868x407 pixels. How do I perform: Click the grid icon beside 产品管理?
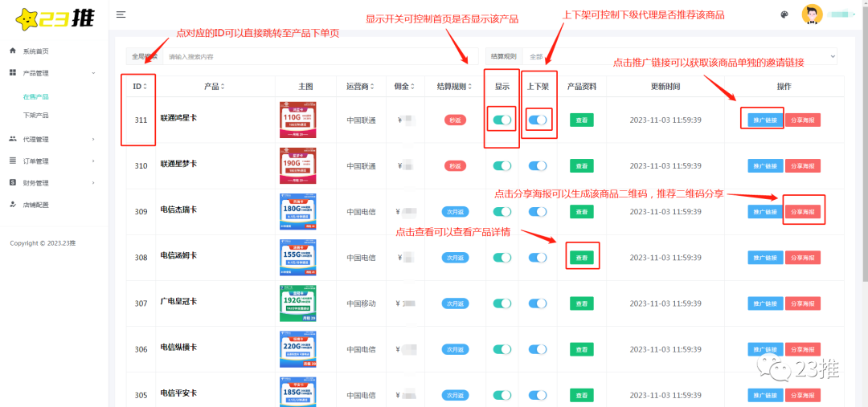pos(13,72)
